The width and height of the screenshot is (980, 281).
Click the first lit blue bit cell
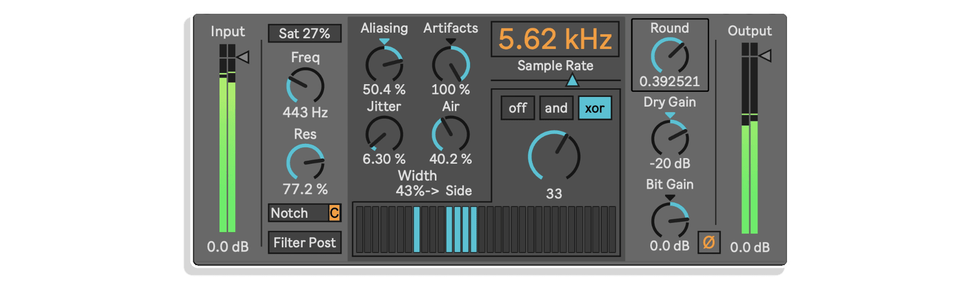pos(417,229)
